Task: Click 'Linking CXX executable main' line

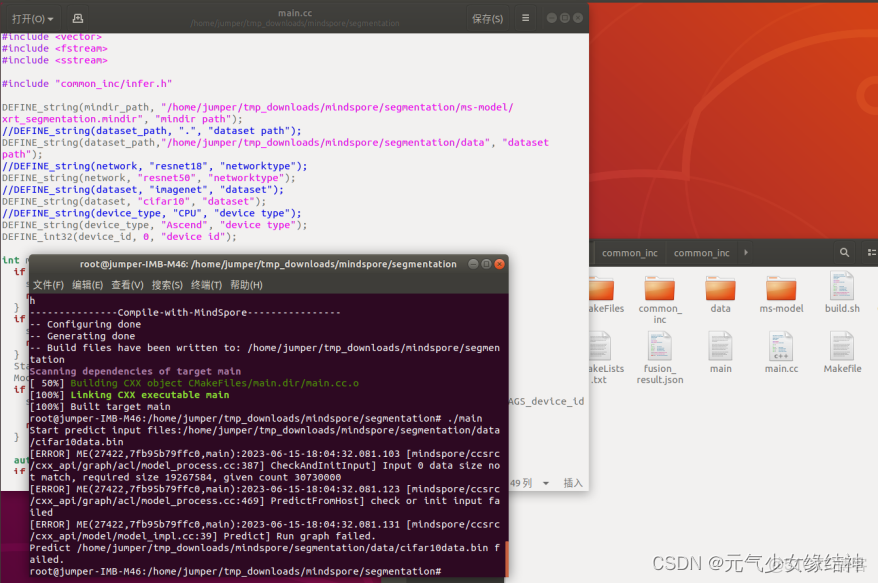Action: (x=129, y=395)
